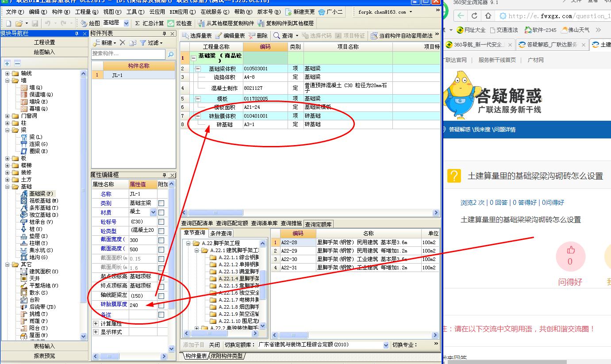Click 表格输入 button
This screenshot has height=364, width=611.
pos(45,346)
